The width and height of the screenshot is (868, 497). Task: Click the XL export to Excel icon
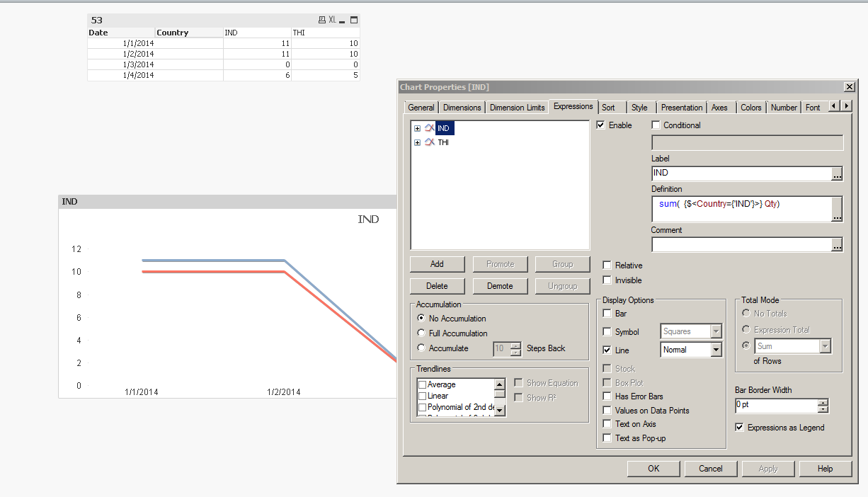(333, 20)
